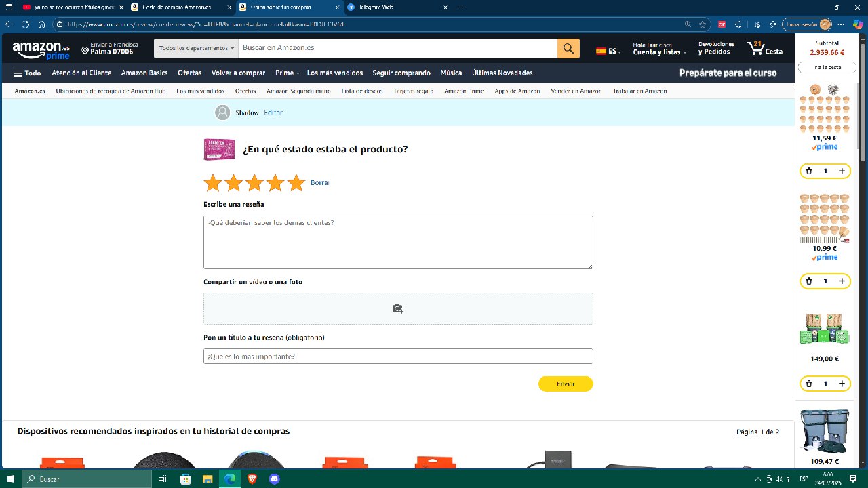Open Devoluciones y Pedidos

coord(716,48)
